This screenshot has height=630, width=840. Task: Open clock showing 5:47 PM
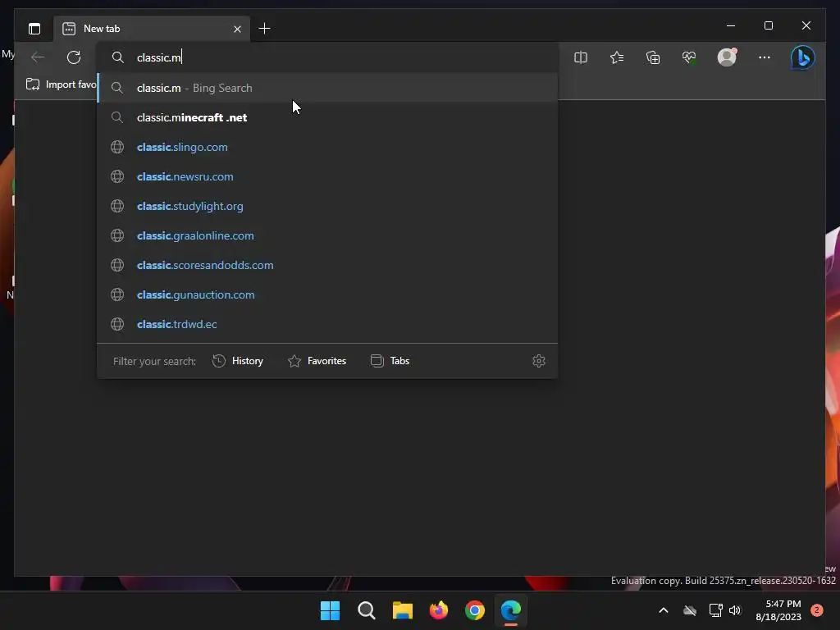click(x=778, y=610)
